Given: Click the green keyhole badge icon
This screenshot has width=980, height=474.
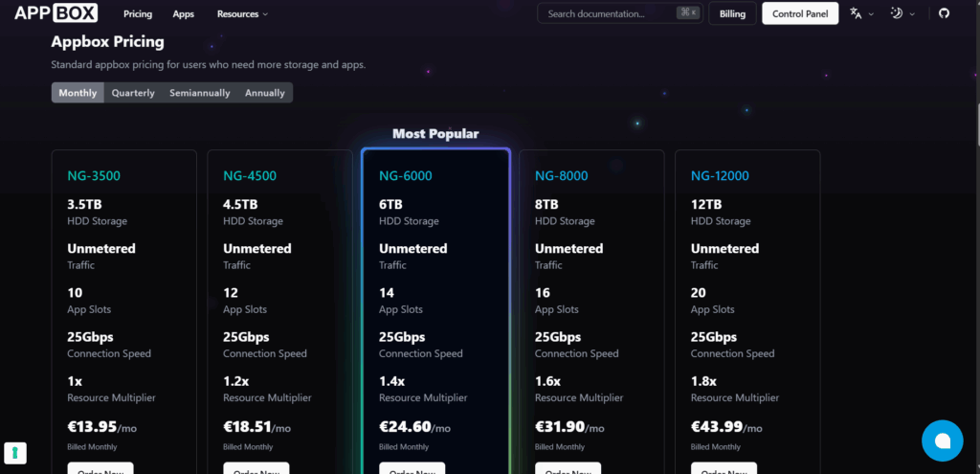Looking at the screenshot, I should point(15,453).
